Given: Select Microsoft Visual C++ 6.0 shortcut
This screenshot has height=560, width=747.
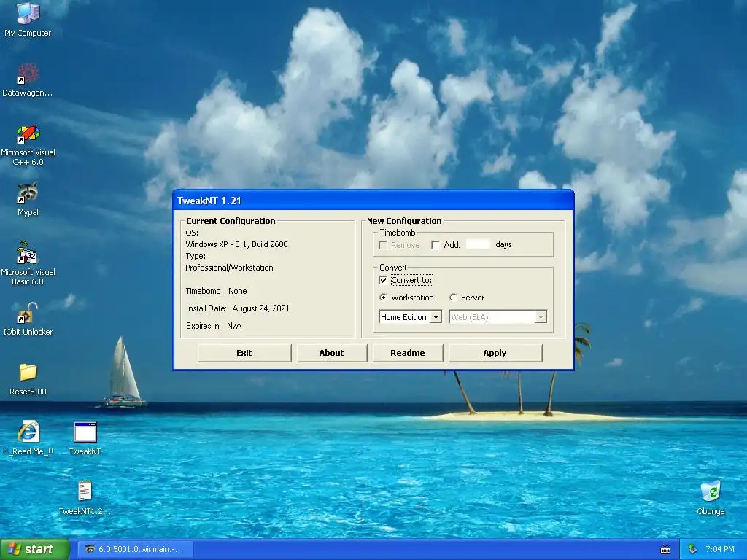Looking at the screenshot, I should pos(28,145).
